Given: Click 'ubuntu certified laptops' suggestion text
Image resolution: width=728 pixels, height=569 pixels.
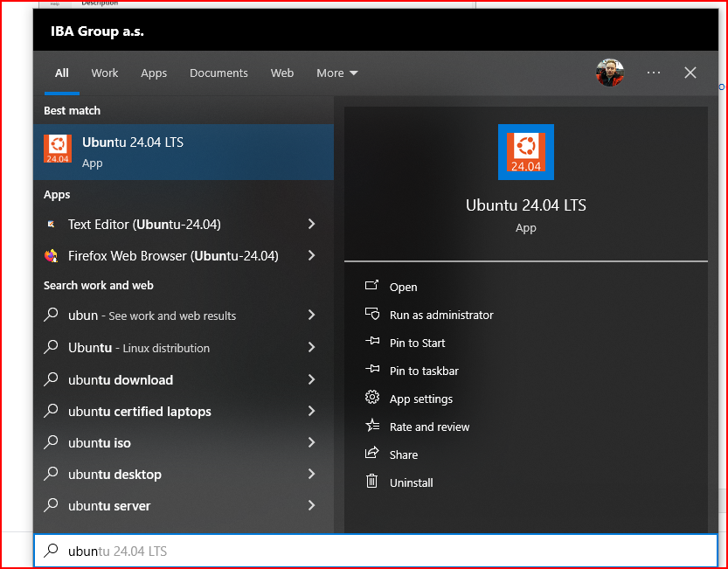Looking at the screenshot, I should pyautogui.click(x=139, y=412).
